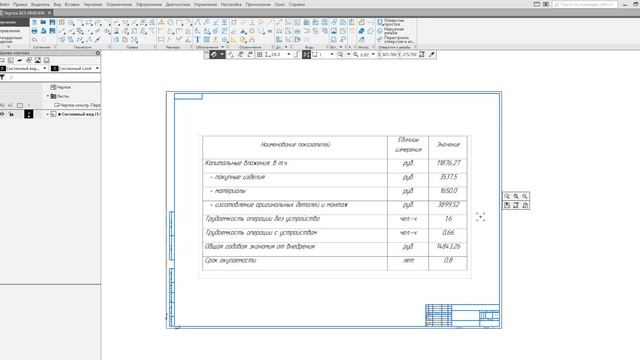Click the Наружная резьба command
This screenshot has height=360, width=640.
(x=390, y=31)
